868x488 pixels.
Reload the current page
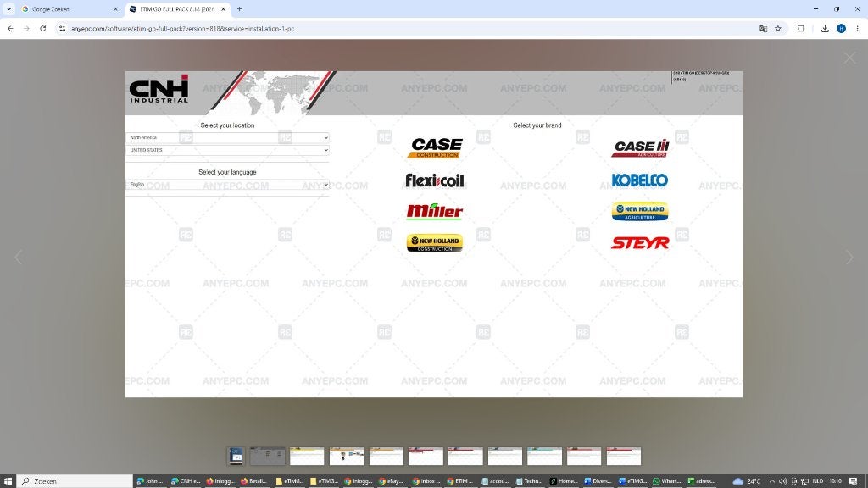42,28
